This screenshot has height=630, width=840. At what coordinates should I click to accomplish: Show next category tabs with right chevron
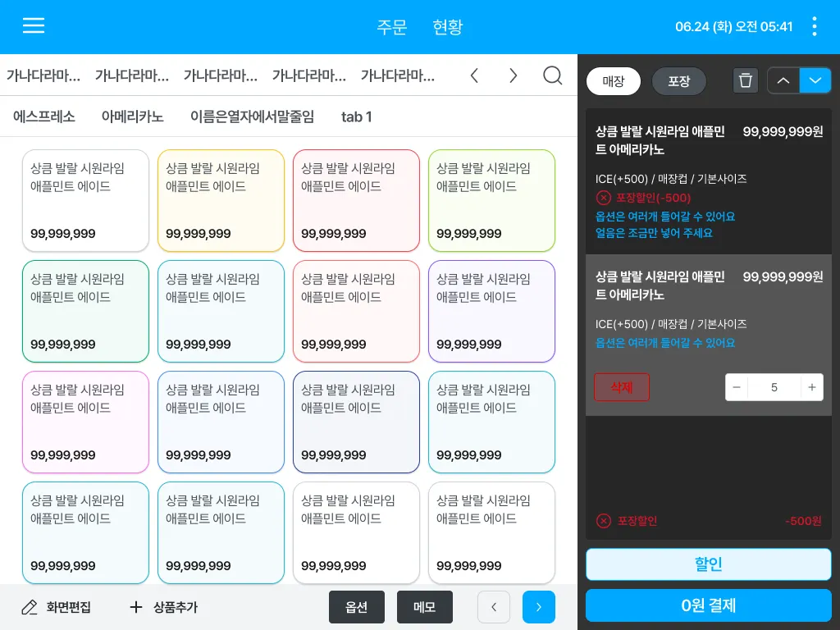tap(513, 75)
